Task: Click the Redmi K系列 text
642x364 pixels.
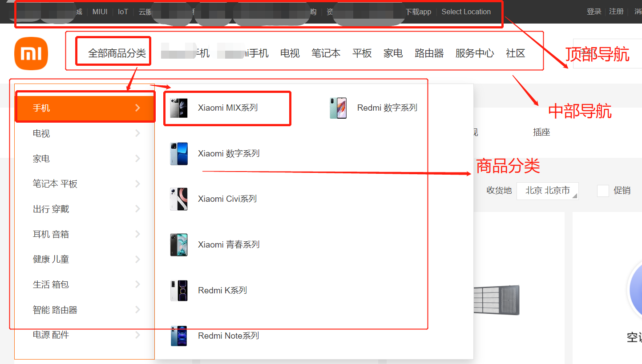Action: click(x=222, y=290)
